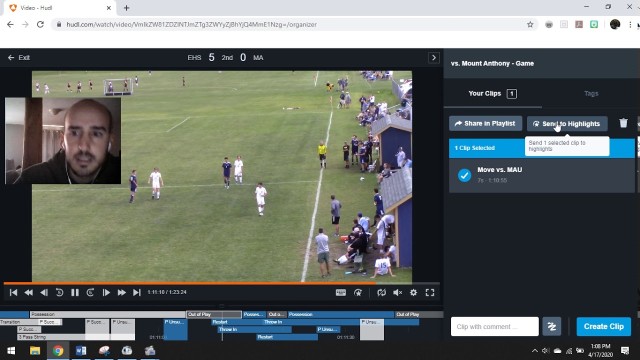Click the 1 Clip Selected label

click(475, 148)
